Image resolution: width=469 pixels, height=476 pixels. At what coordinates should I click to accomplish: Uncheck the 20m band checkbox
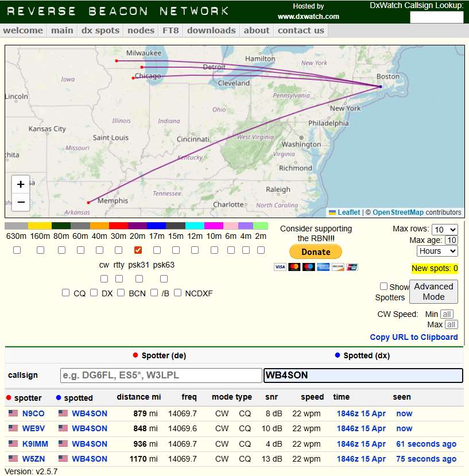(138, 250)
